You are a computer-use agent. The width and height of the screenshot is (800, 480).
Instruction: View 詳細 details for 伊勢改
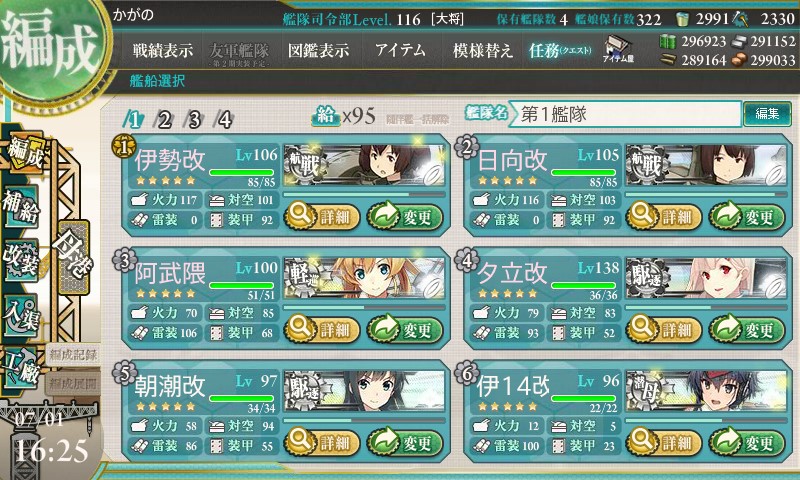tap(322, 216)
